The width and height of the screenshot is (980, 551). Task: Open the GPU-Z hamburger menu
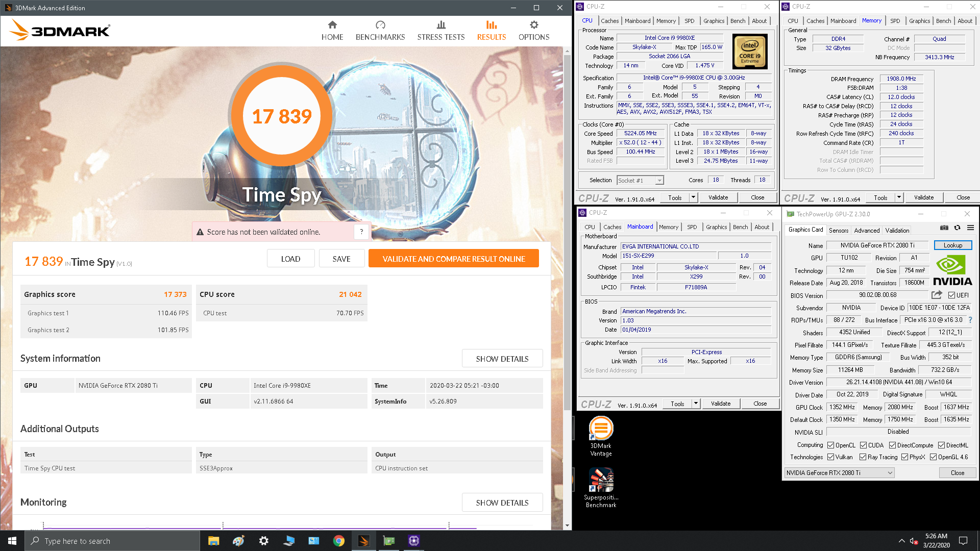tap(970, 228)
